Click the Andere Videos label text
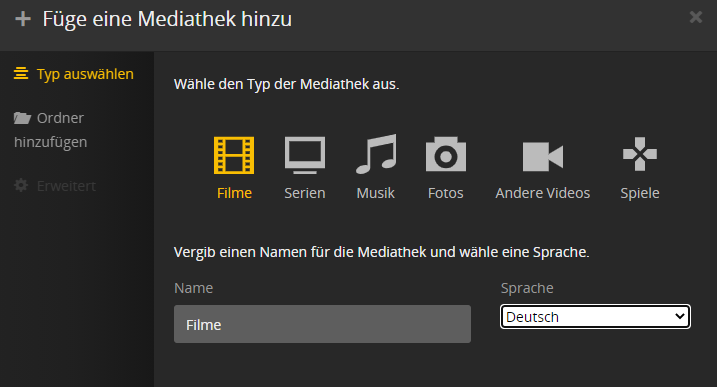Image resolution: width=717 pixels, height=387 pixels. pyautogui.click(x=543, y=193)
